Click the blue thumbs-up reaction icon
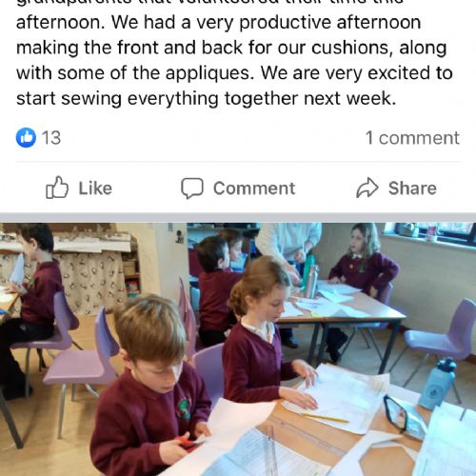The image size is (476, 476). pyautogui.click(x=26, y=138)
